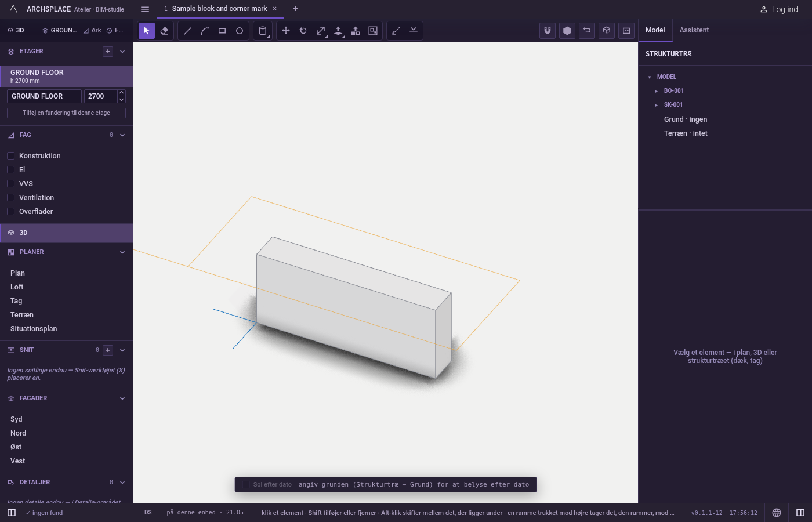Select the eraser tool
The width and height of the screenshot is (812, 522).
point(164,31)
